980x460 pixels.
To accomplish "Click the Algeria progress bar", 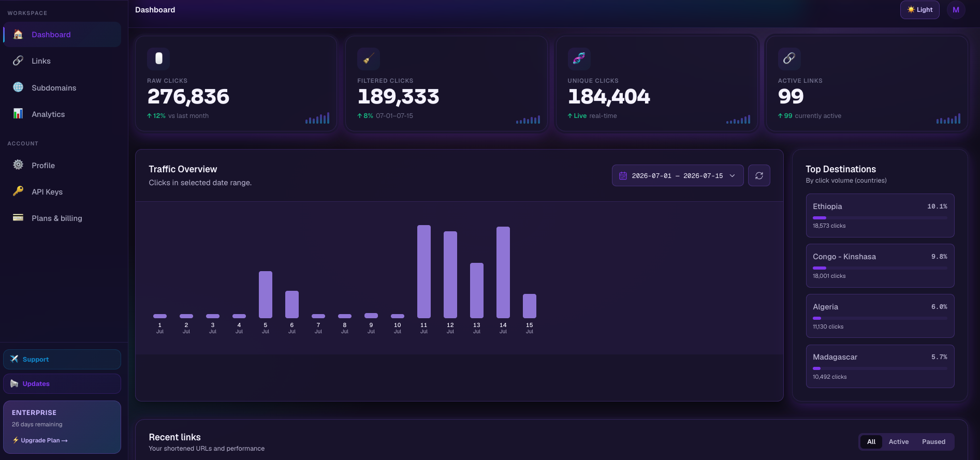I will [x=880, y=318].
